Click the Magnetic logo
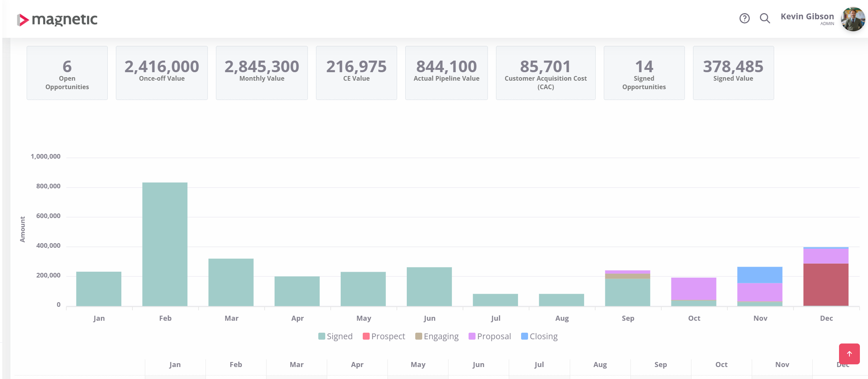This screenshot has width=868, height=379. [57, 19]
